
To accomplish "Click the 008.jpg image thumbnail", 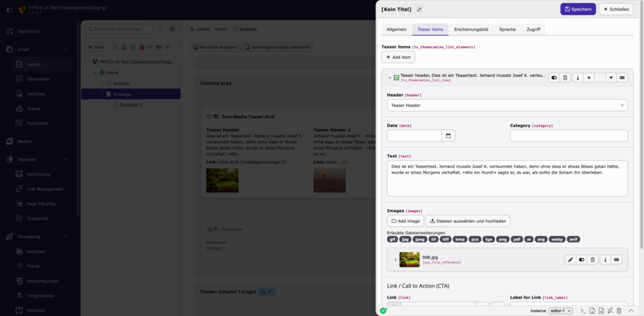I will point(409,260).
